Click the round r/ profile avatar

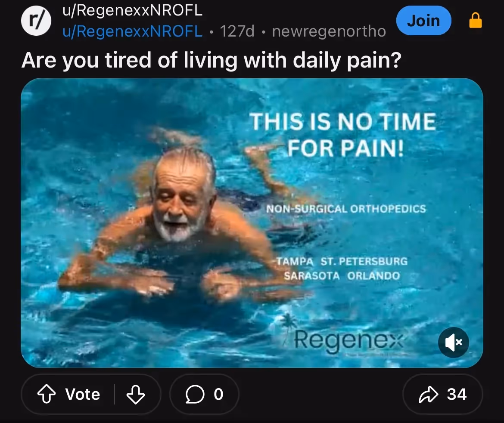[36, 21]
